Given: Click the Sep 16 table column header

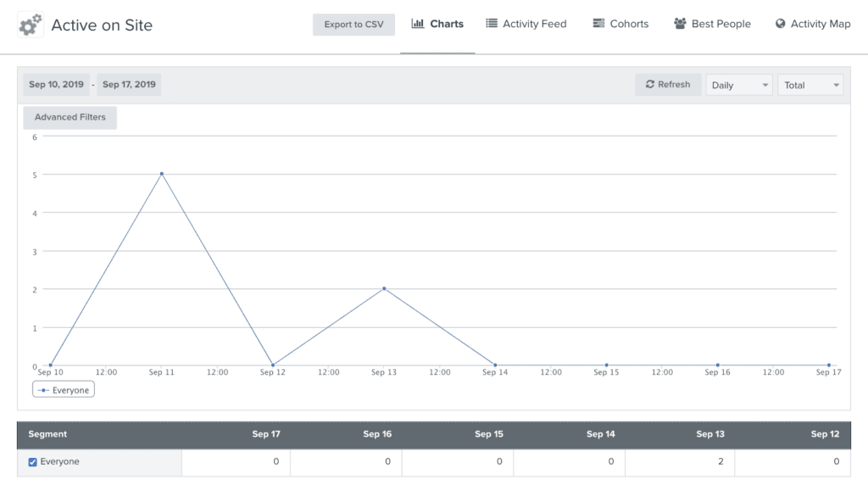Looking at the screenshot, I should 377,434.
